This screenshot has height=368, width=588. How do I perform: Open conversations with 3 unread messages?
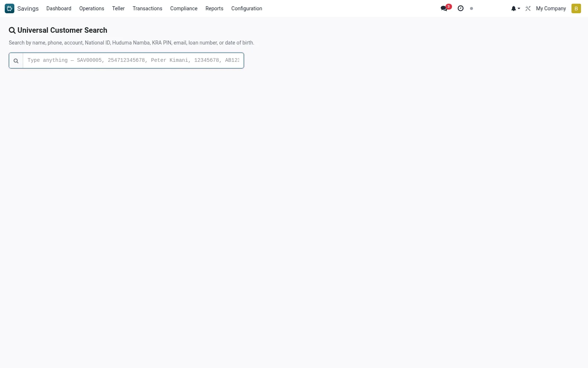click(x=446, y=8)
